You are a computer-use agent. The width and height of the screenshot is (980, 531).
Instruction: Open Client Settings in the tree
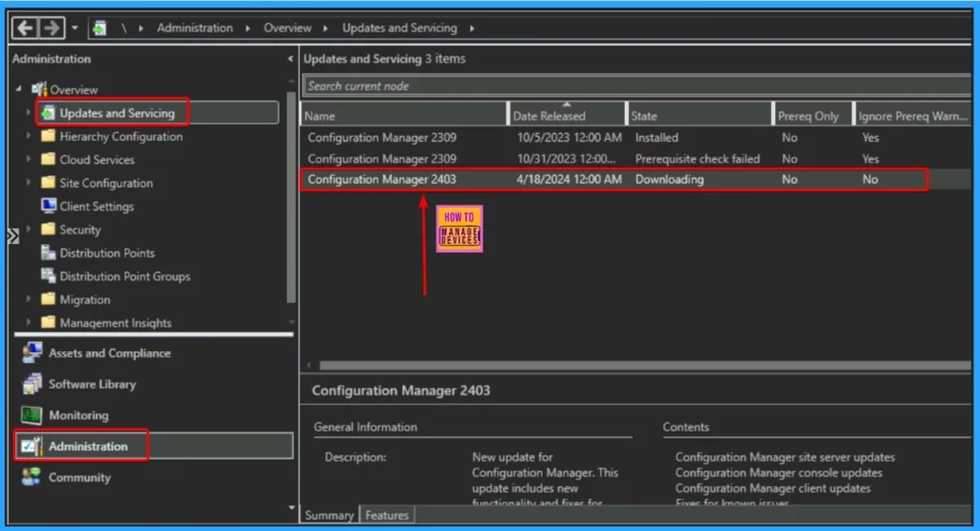[x=97, y=206]
